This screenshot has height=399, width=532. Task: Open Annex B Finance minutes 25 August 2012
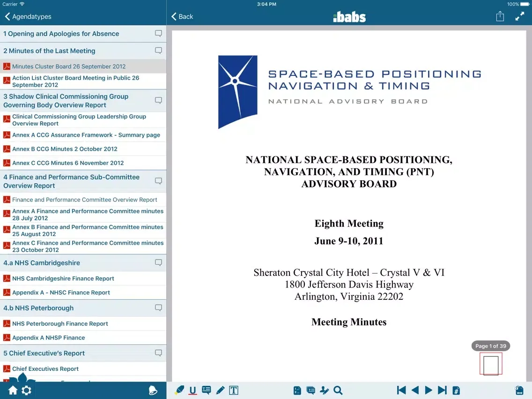click(x=83, y=230)
